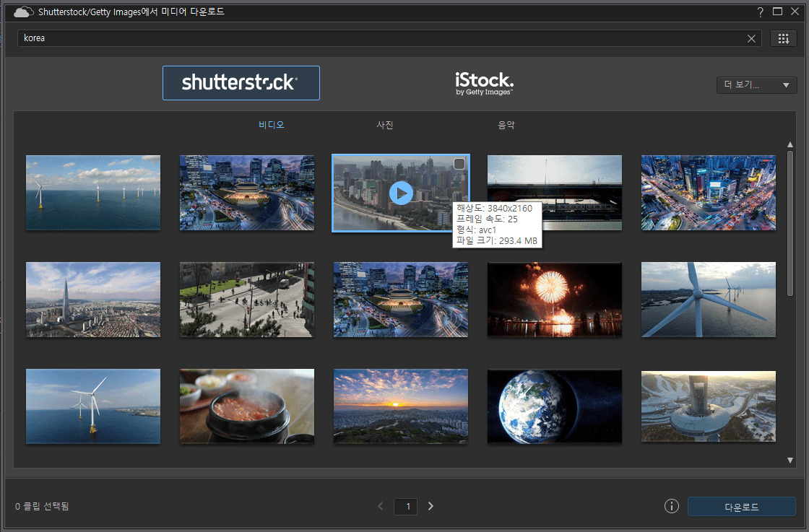
Task: Switch to the 사진 tab
Action: (385, 125)
